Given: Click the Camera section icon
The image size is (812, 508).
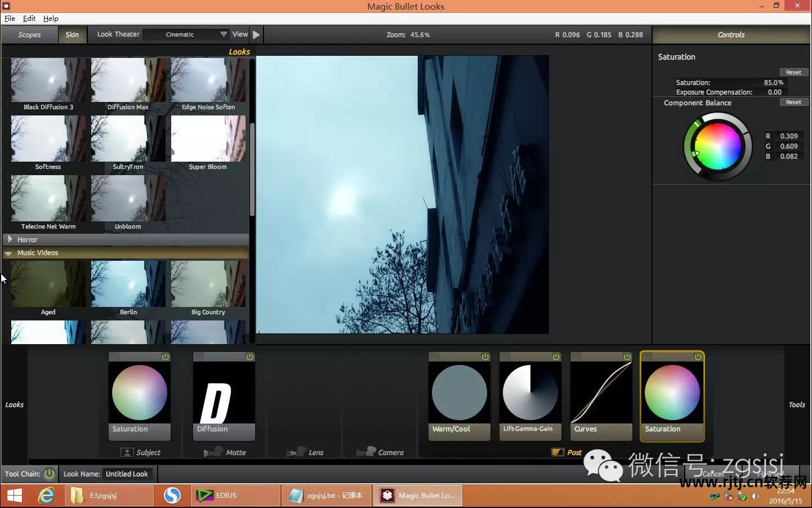Looking at the screenshot, I should [x=367, y=452].
